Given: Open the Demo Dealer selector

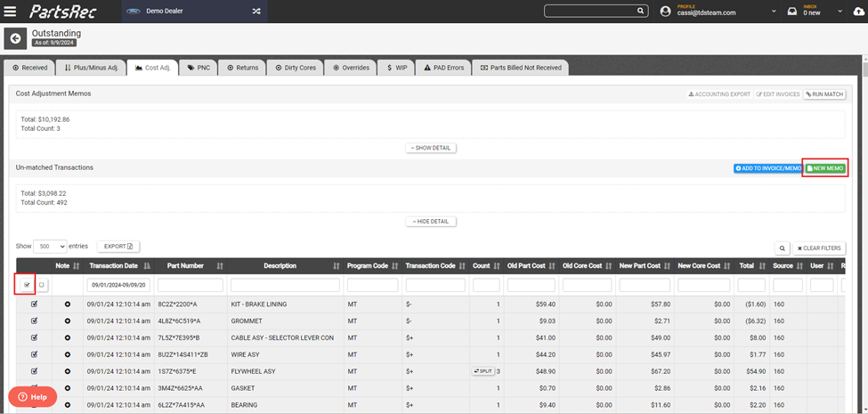Looking at the screenshot, I should pos(194,11).
